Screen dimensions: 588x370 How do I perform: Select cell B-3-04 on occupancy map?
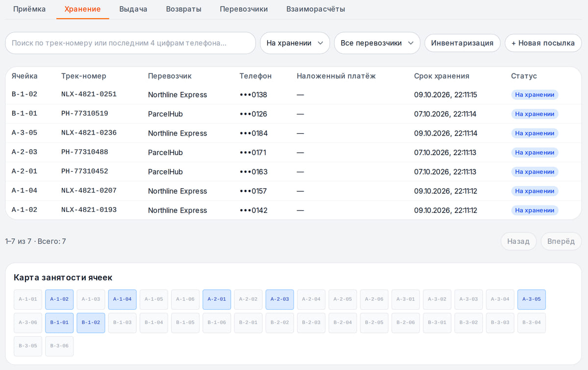[532, 323]
